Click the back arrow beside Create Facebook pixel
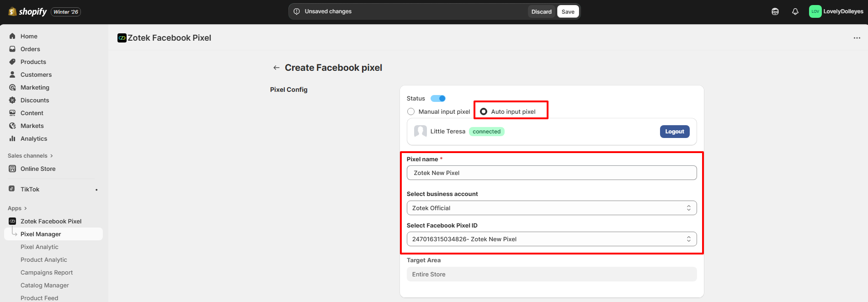The image size is (868, 302). 276,68
